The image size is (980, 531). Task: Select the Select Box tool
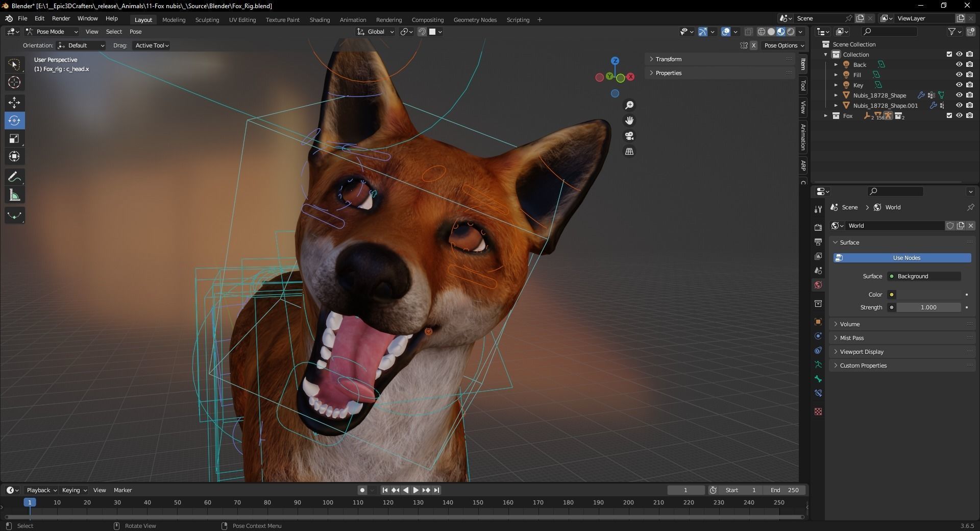tap(14, 64)
